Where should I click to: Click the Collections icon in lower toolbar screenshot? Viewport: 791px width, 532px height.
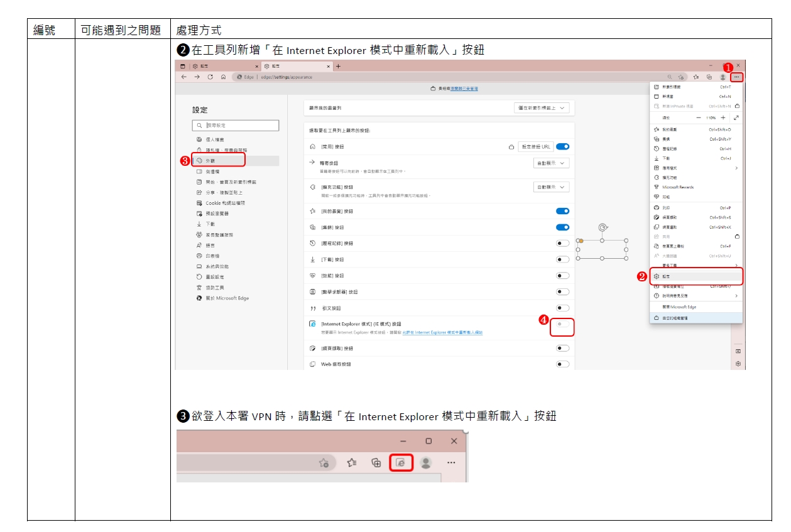point(376,463)
